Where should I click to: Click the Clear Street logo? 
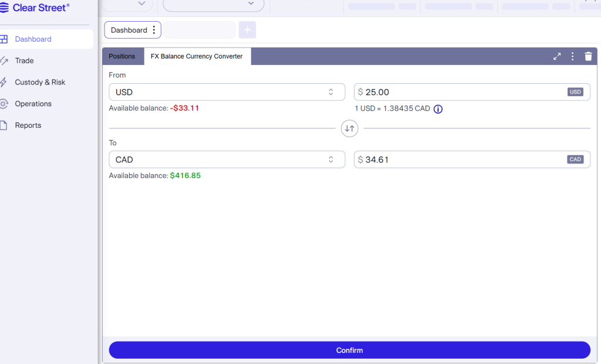[x=35, y=8]
